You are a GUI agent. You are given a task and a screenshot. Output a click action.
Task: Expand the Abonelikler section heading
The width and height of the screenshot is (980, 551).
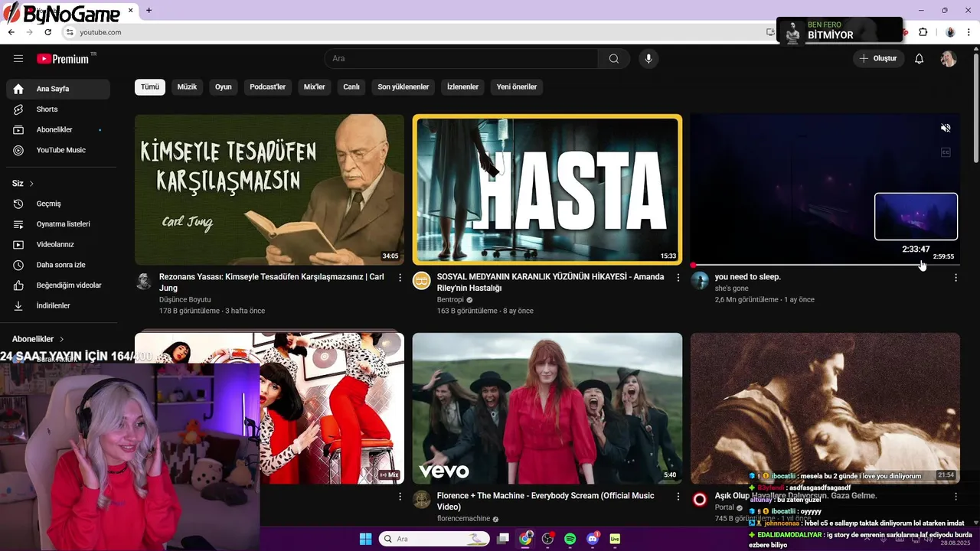tap(38, 339)
